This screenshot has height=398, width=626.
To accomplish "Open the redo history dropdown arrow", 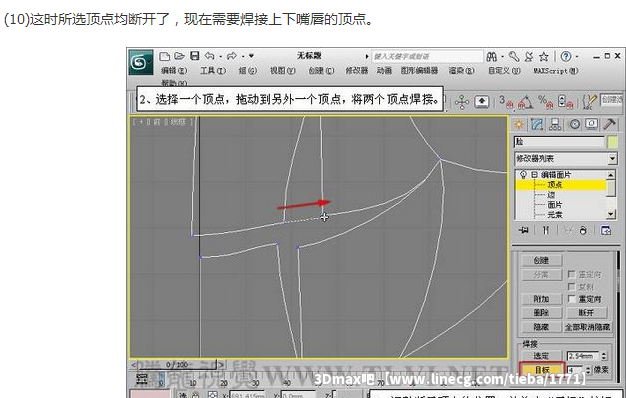I will (x=243, y=57).
